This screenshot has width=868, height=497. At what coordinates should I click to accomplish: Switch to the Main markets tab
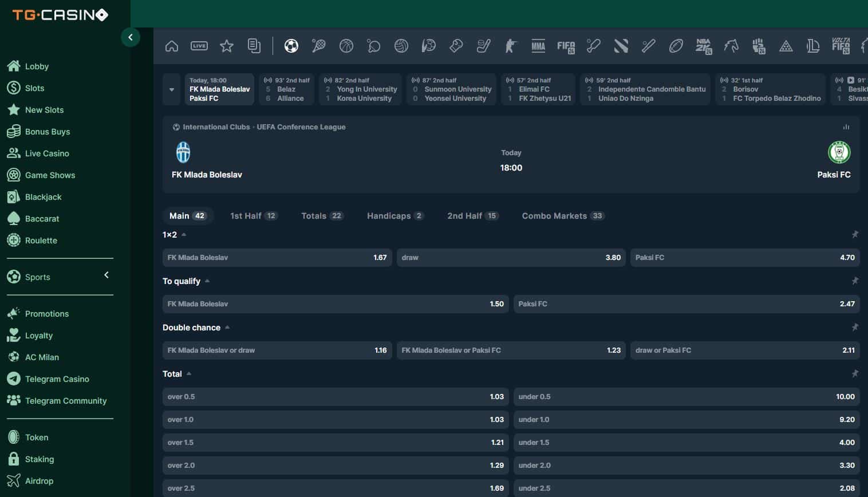pos(188,216)
